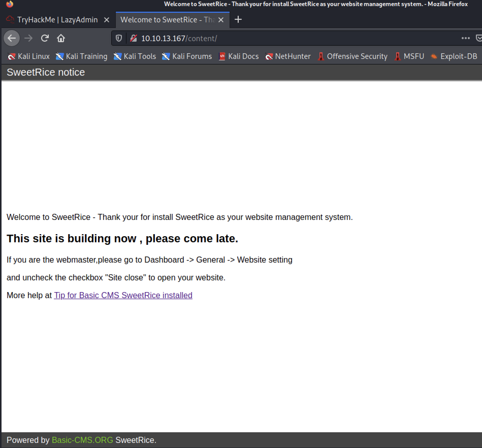This screenshot has width=482, height=448.
Task: Open Kali Docs bookmark
Action: 238,56
